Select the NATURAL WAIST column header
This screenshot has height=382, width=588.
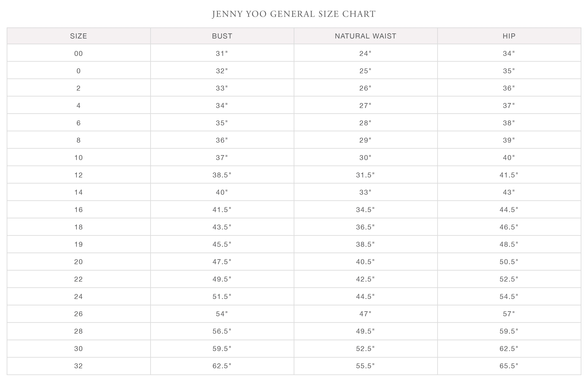365,36
